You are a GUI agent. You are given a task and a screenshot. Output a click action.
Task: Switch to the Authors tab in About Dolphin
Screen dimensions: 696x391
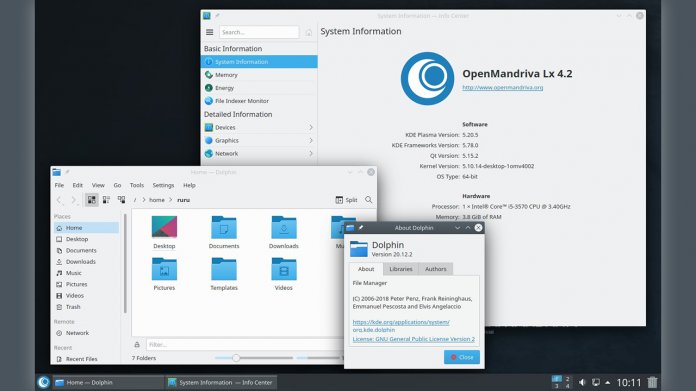(x=435, y=269)
